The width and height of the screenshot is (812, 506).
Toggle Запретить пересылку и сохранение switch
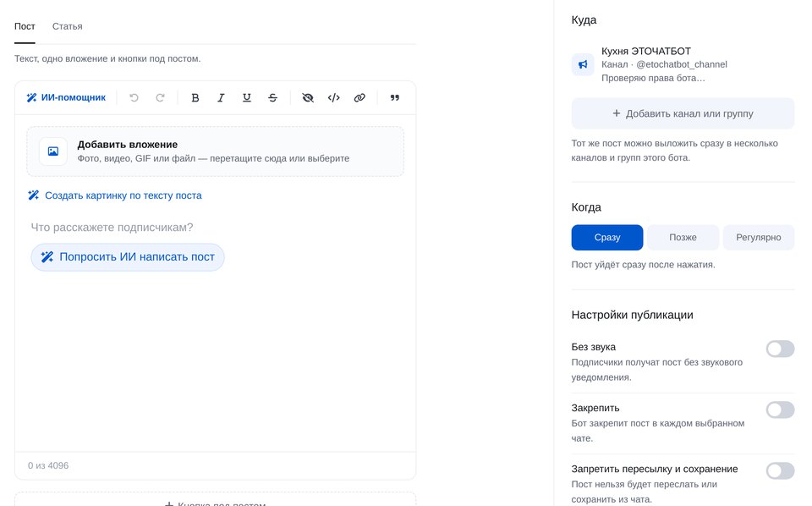780,470
